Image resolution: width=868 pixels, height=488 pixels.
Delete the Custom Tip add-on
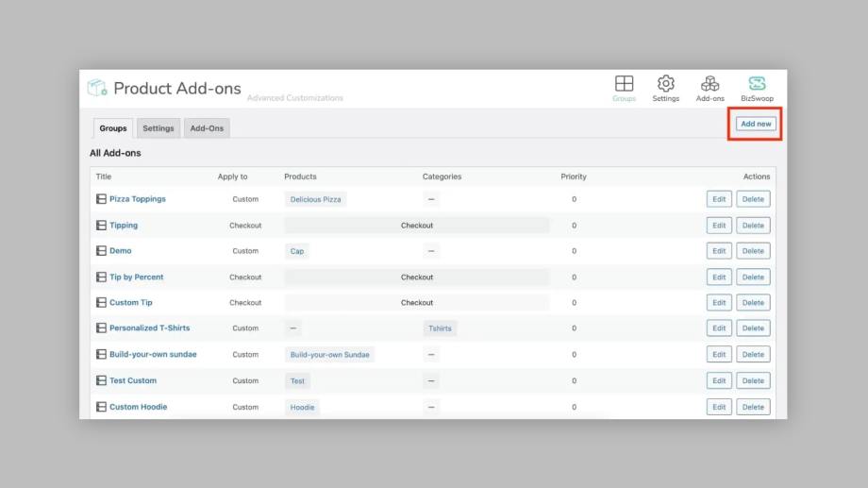click(x=753, y=302)
